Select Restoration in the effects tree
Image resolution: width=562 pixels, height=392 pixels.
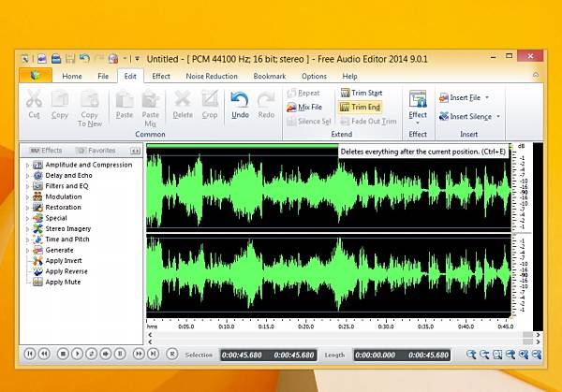pyautogui.click(x=63, y=208)
